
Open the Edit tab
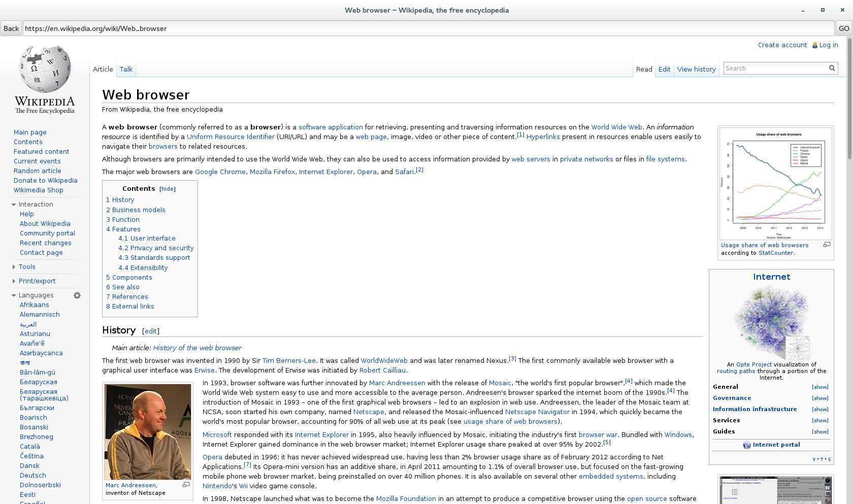click(x=664, y=70)
